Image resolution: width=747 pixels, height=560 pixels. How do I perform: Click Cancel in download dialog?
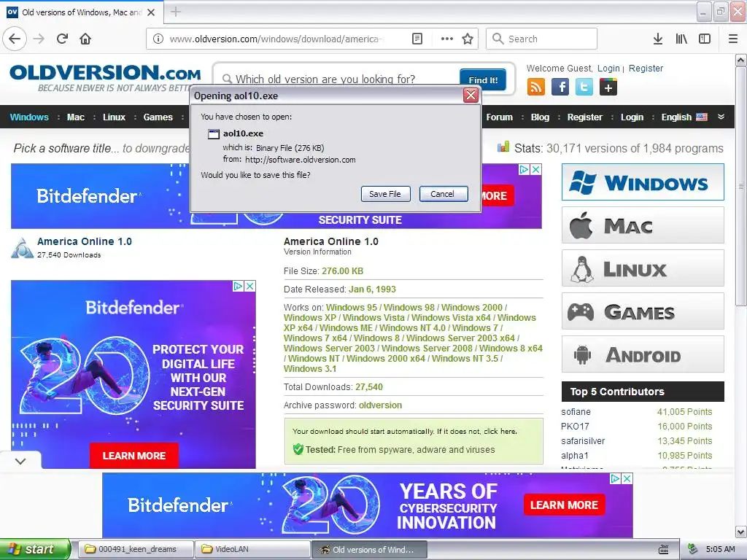[x=443, y=194]
